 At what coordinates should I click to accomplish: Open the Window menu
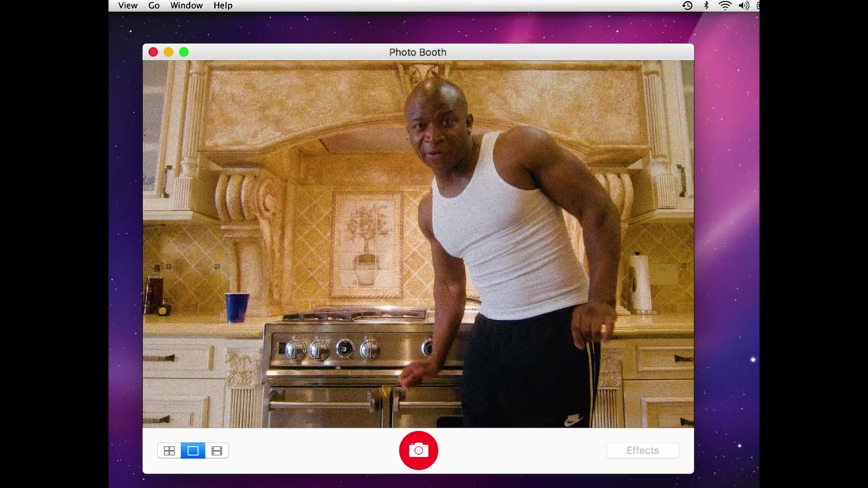pyautogui.click(x=186, y=5)
